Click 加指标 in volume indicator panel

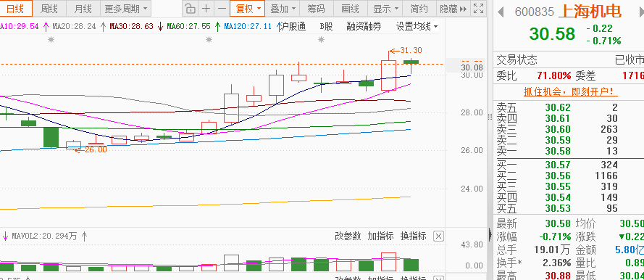pyautogui.click(x=380, y=236)
